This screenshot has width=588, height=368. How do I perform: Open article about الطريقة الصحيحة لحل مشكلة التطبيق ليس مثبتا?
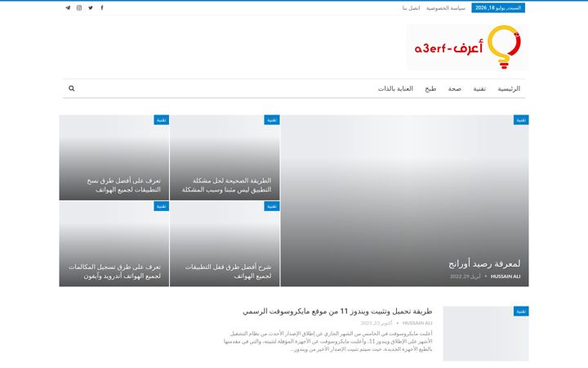(226, 185)
